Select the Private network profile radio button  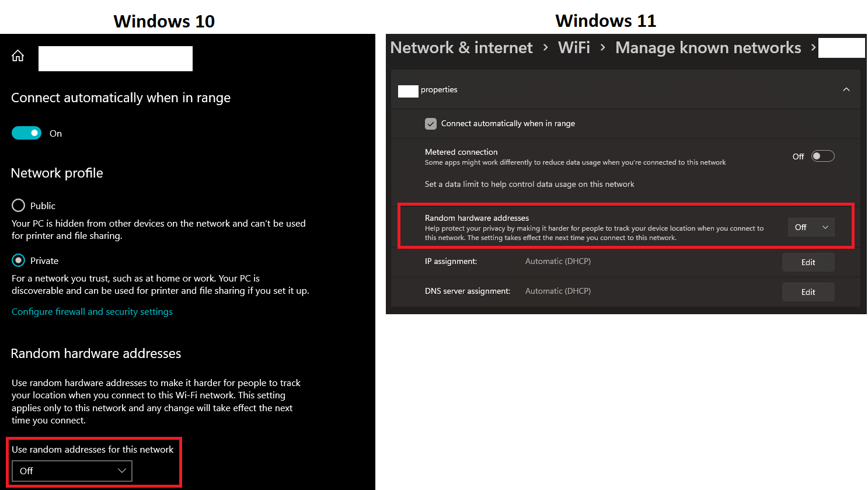point(19,260)
